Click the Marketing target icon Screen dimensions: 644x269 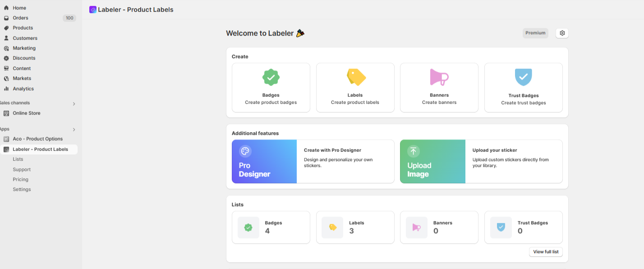(6, 48)
